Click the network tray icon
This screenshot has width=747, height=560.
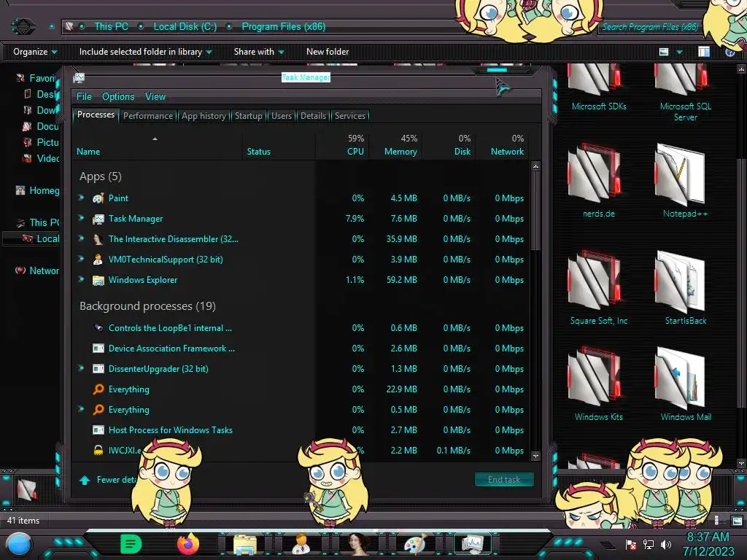pos(648,544)
